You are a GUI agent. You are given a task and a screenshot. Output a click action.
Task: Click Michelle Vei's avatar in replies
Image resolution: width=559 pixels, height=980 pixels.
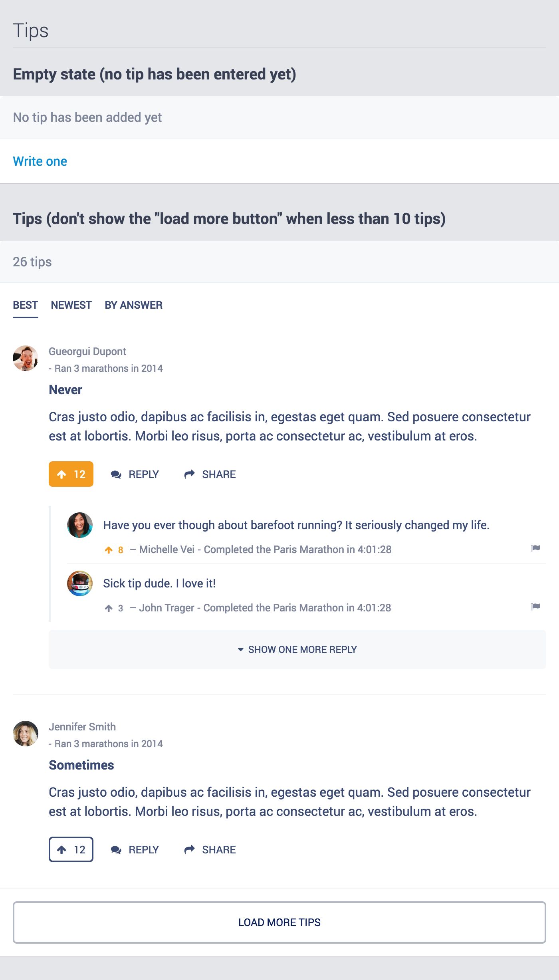pos(80,525)
